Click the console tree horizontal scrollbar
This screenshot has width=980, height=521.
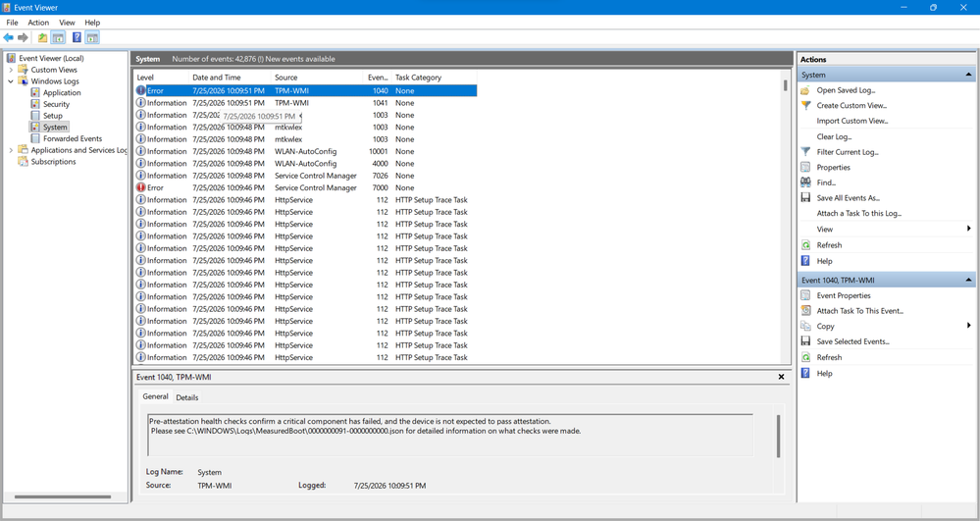click(x=63, y=497)
